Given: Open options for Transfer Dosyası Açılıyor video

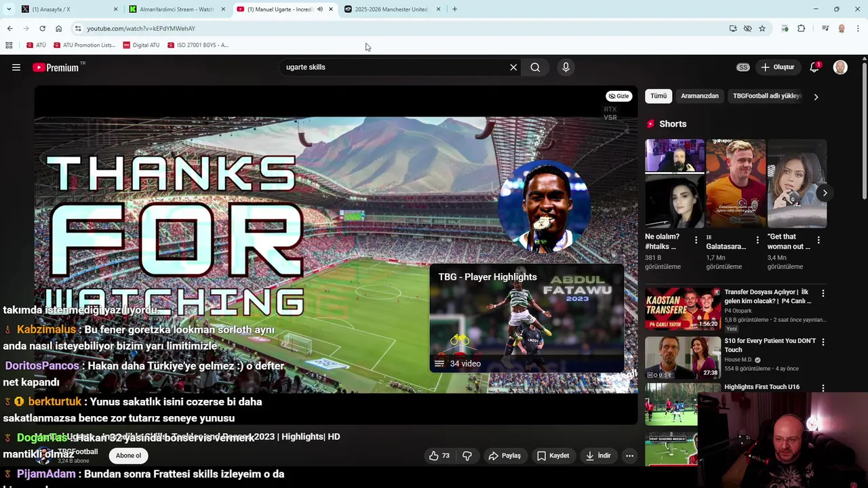Looking at the screenshot, I should [x=823, y=293].
